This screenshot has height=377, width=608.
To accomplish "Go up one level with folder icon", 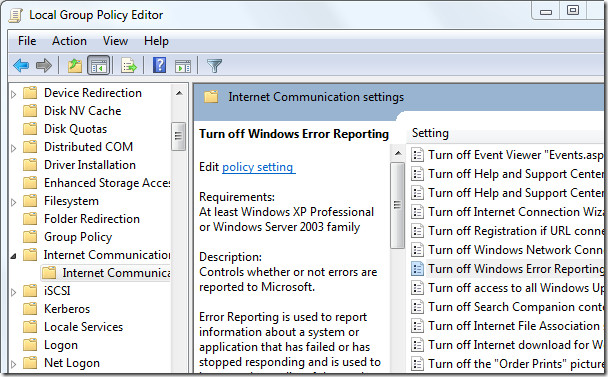I will (75, 65).
